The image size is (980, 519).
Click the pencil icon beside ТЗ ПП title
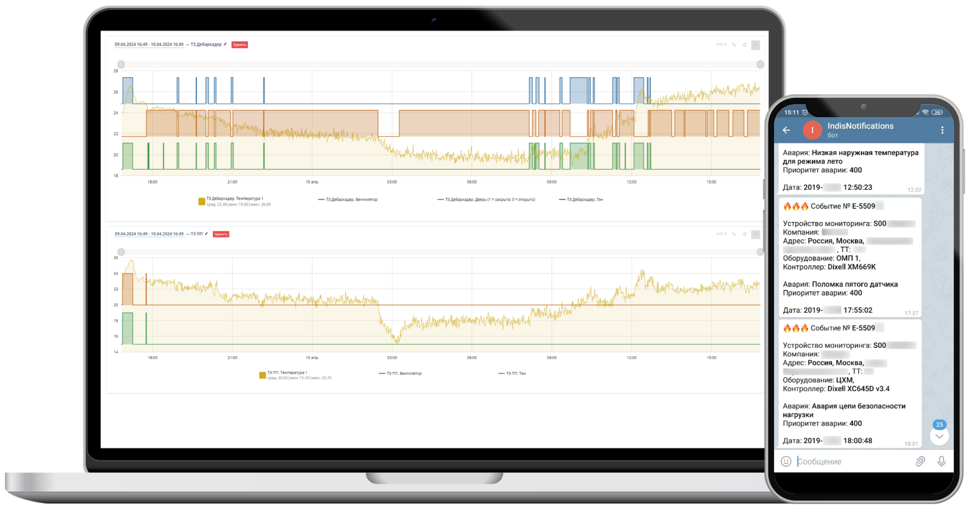tap(206, 234)
